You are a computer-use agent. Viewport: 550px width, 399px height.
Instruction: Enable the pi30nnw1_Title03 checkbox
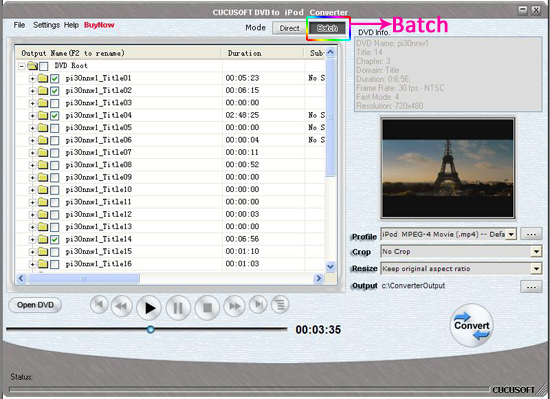[54, 103]
